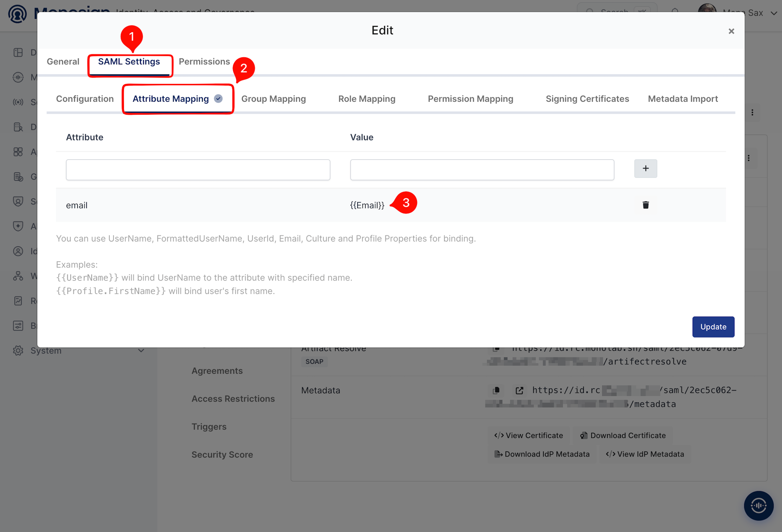Click the sliders settings sidebar icon
The width and height of the screenshot is (782, 532).
coord(18,325)
